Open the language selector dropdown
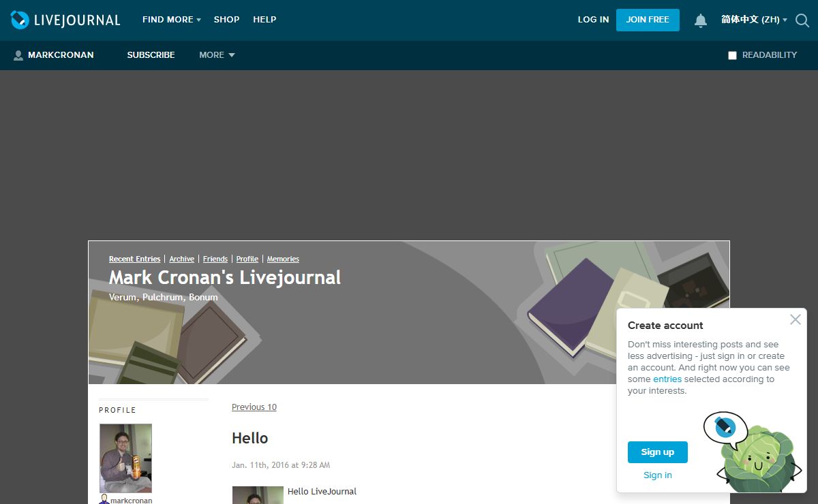Viewport: 818px width, 504px height. (x=754, y=20)
